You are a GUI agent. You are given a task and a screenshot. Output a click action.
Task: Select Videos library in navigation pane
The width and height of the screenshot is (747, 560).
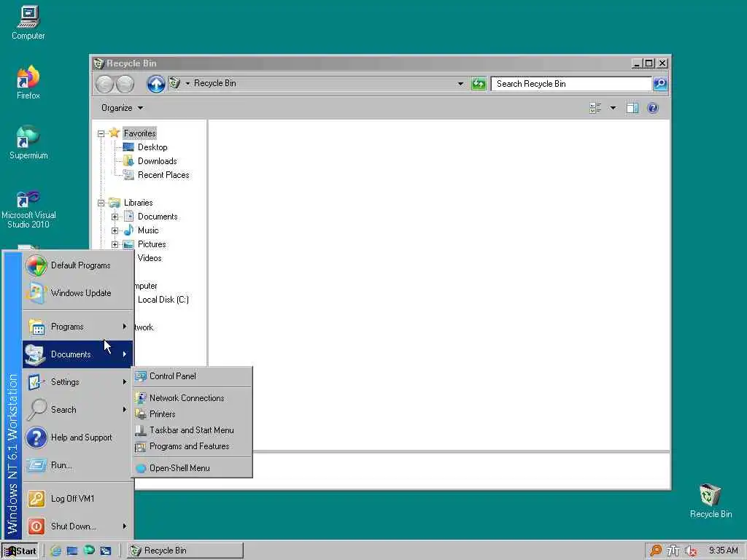coord(150,258)
